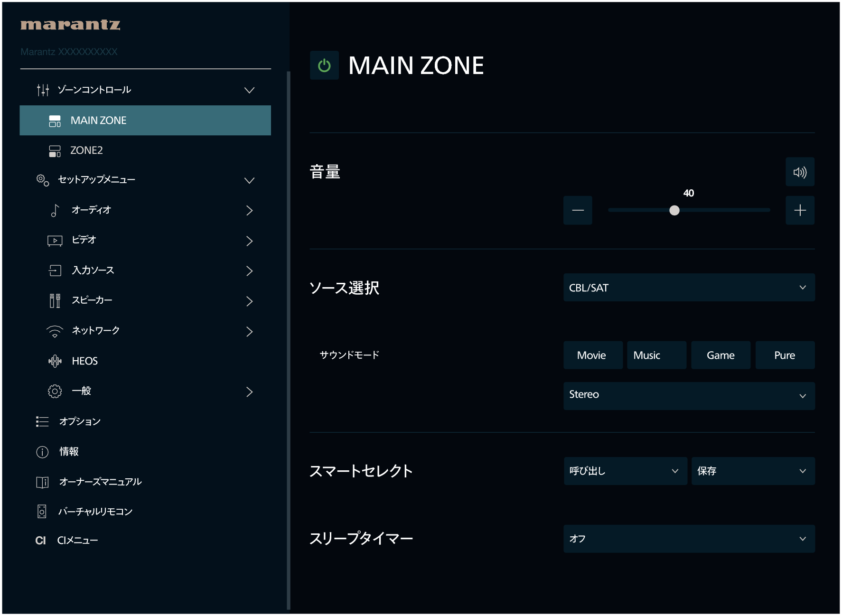
Task: Toggle the MAIN ZONE power button
Action: 324,65
